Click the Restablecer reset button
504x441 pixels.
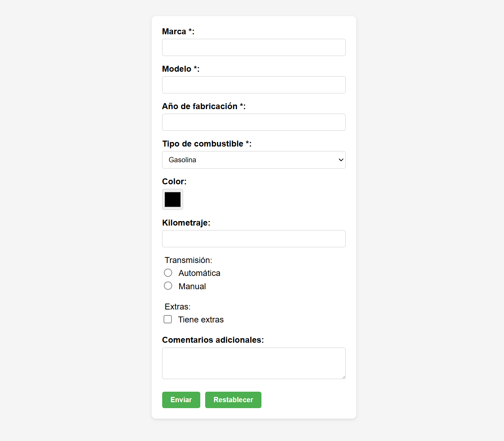(x=233, y=400)
